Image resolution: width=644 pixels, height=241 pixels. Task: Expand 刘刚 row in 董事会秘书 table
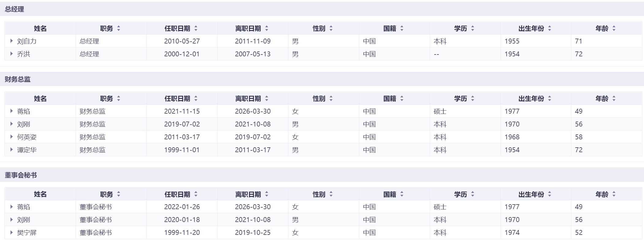[12, 219]
